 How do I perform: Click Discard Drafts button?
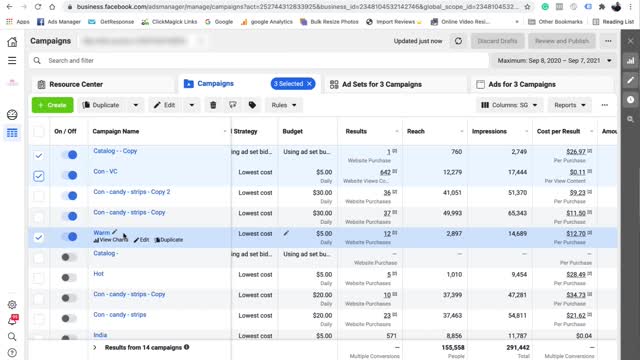(x=497, y=41)
